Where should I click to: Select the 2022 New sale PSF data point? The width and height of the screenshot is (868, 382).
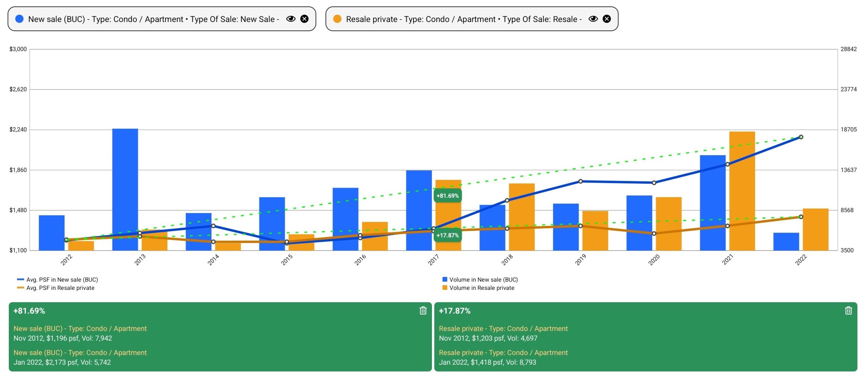[x=801, y=137]
